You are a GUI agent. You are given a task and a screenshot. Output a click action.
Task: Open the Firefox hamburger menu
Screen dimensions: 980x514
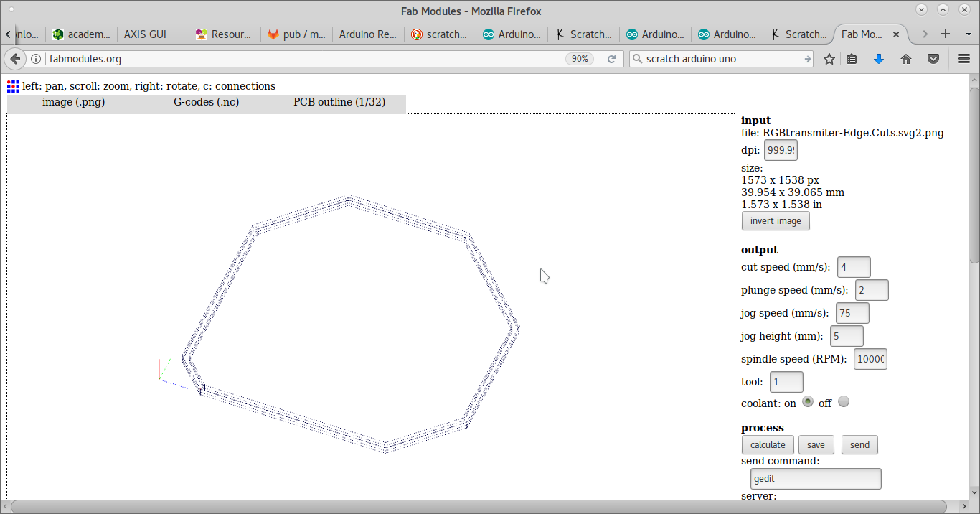(964, 59)
